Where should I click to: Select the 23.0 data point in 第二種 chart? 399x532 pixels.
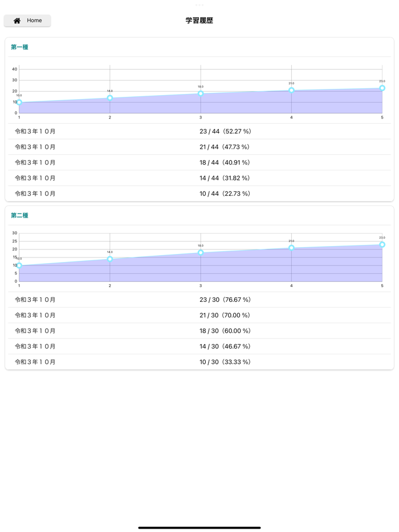click(x=382, y=244)
